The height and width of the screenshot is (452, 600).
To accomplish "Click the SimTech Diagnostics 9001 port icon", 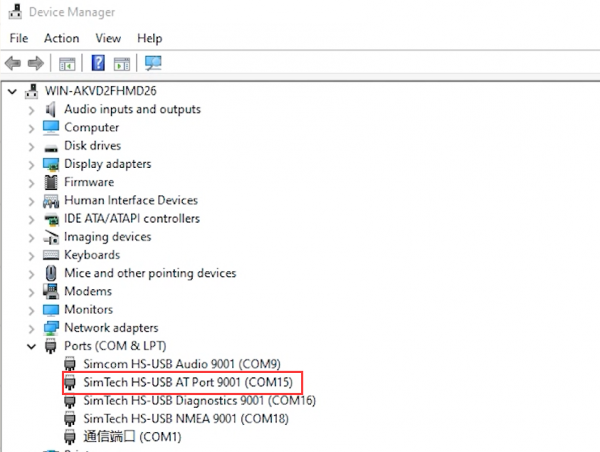I will pos(70,401).
